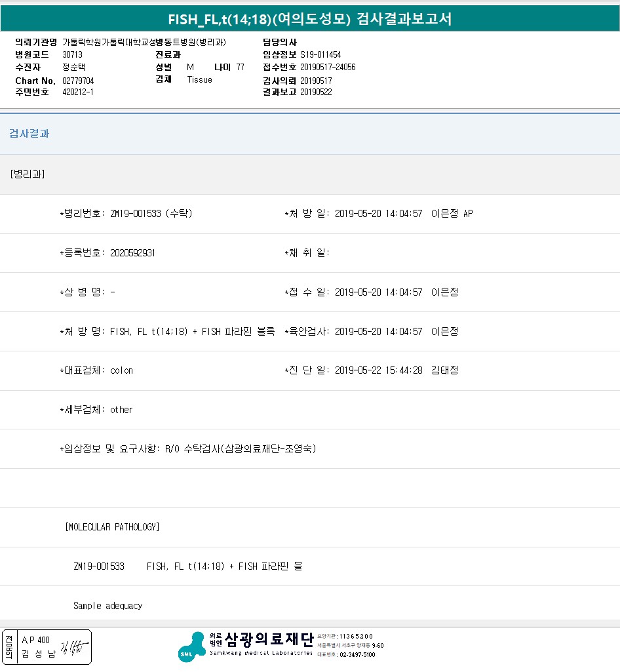This screenshot has height=672, width=620.
Task: Select the 검사결과 section header
Action: point(29,134)
